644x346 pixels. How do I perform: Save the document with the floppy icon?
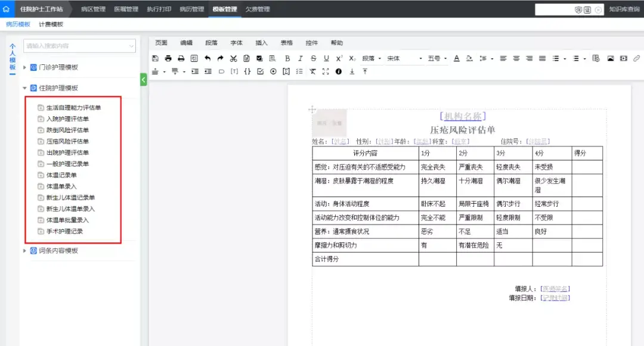pyautogui.click(x=155, y=58)
